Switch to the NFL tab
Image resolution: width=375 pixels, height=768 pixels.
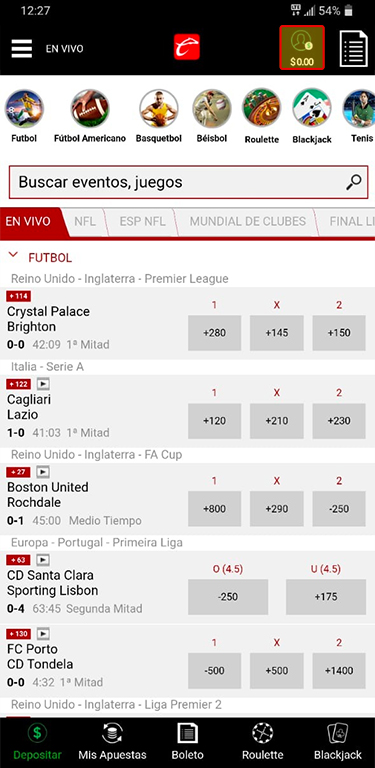(85, 221)
